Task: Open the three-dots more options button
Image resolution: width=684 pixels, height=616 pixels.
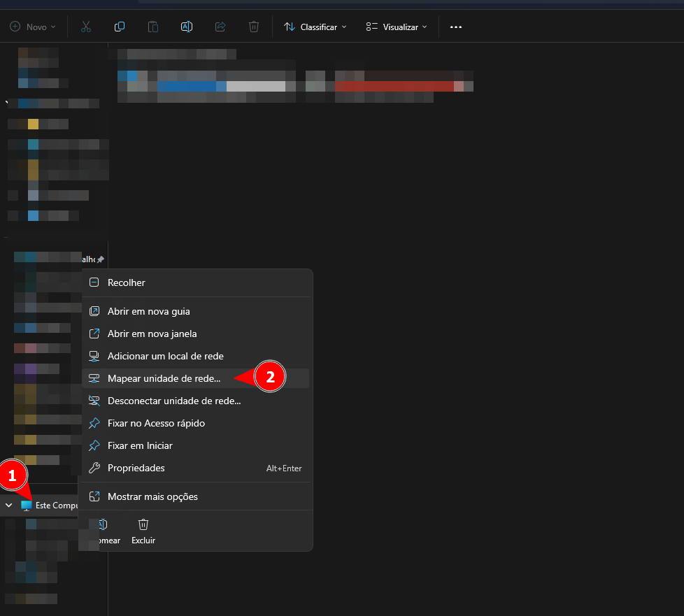Action: tap(456, 27)
